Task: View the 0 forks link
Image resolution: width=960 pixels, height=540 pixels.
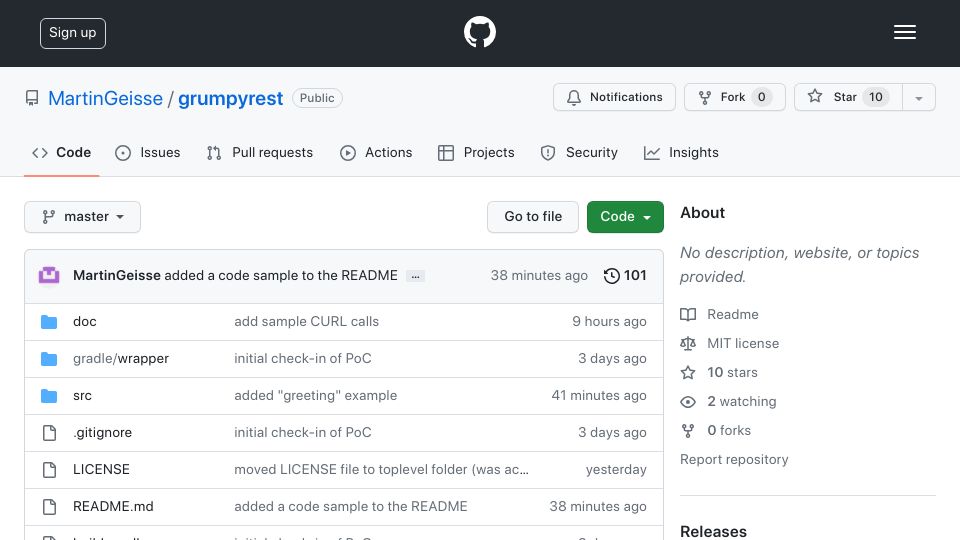Action: [x=729, y=431]
